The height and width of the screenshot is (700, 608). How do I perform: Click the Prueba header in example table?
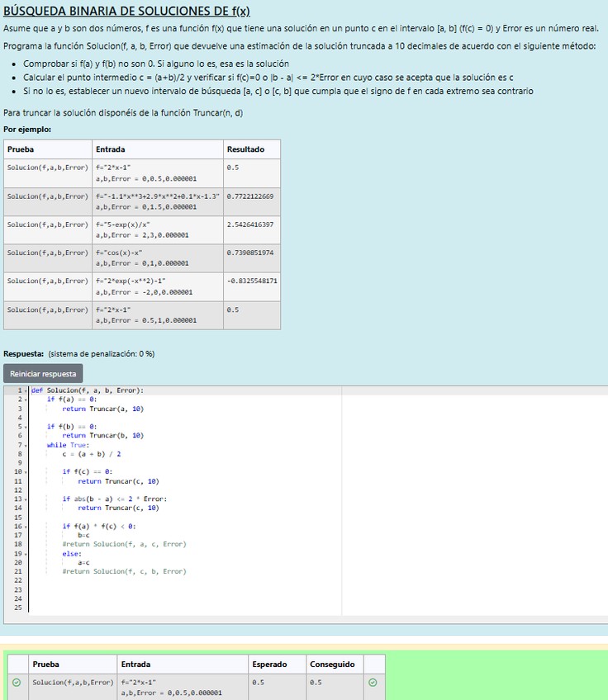pos(21,149)
